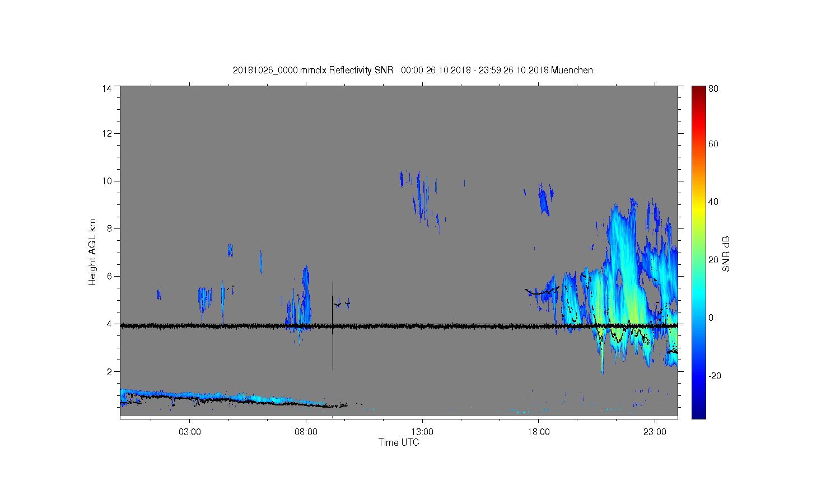This screenshot has width=840, height=504.
Task: Click the '80' colorbar value label
Action: click(713, 88)
